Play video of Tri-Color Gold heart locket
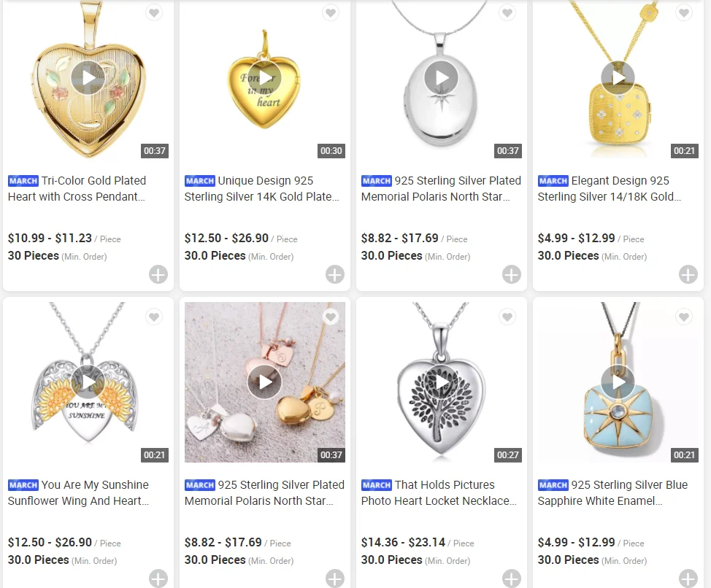 pos(88,78)
